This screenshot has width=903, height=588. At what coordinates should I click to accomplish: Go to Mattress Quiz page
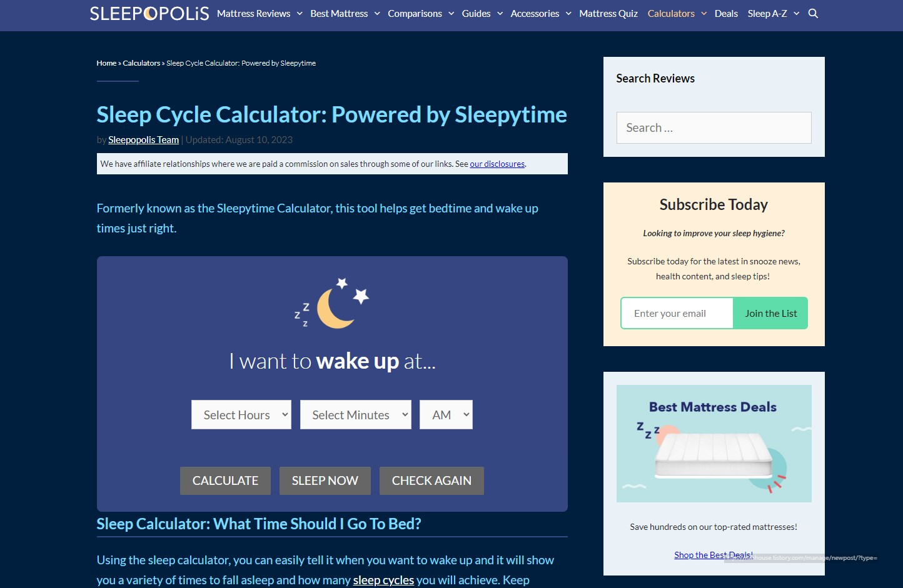[x=608, y=13]
